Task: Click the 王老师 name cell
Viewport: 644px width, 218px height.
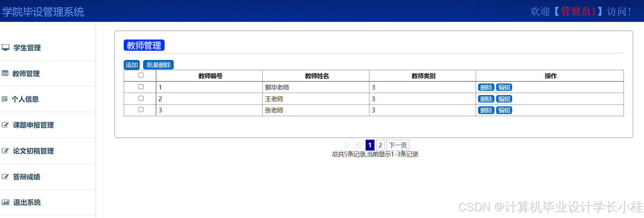Action: tap(316, 99)
